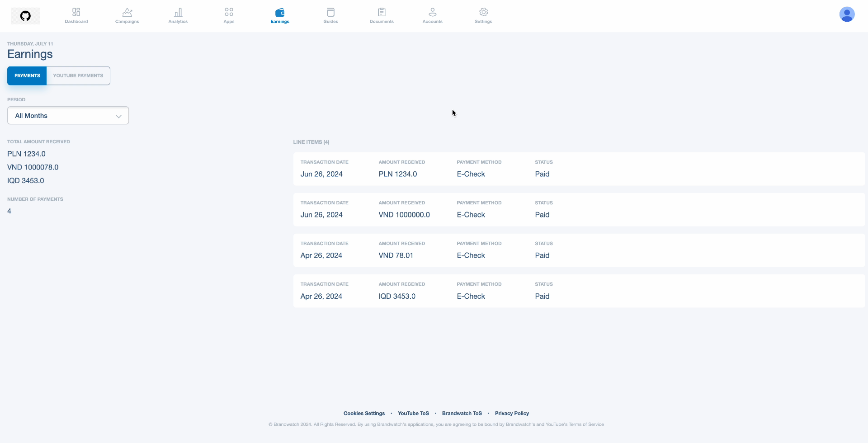
Task: Click the user profile avatar
Action: coord(847,14)
